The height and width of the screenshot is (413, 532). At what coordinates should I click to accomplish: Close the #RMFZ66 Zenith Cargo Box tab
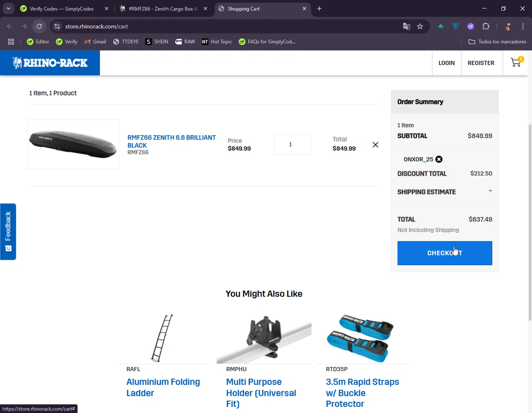click(205, 9)
